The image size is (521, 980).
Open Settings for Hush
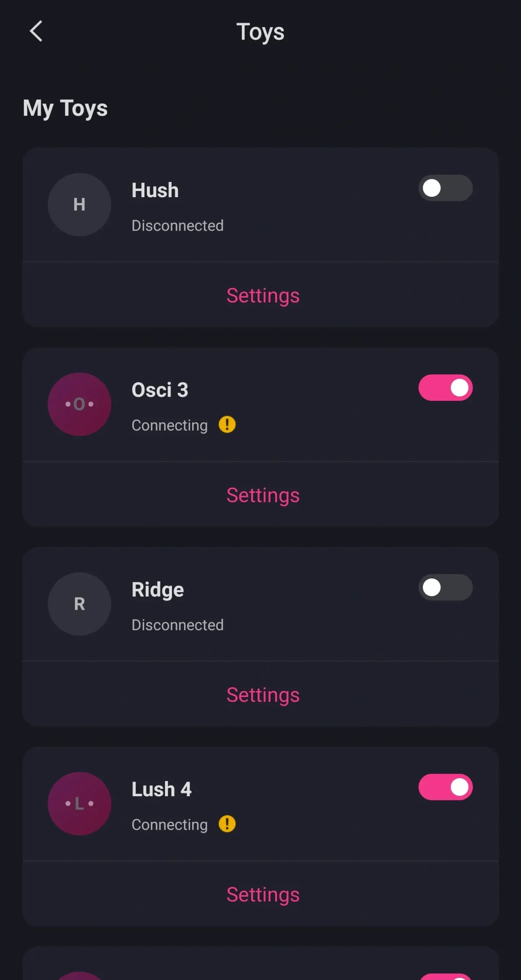point(263,296)
